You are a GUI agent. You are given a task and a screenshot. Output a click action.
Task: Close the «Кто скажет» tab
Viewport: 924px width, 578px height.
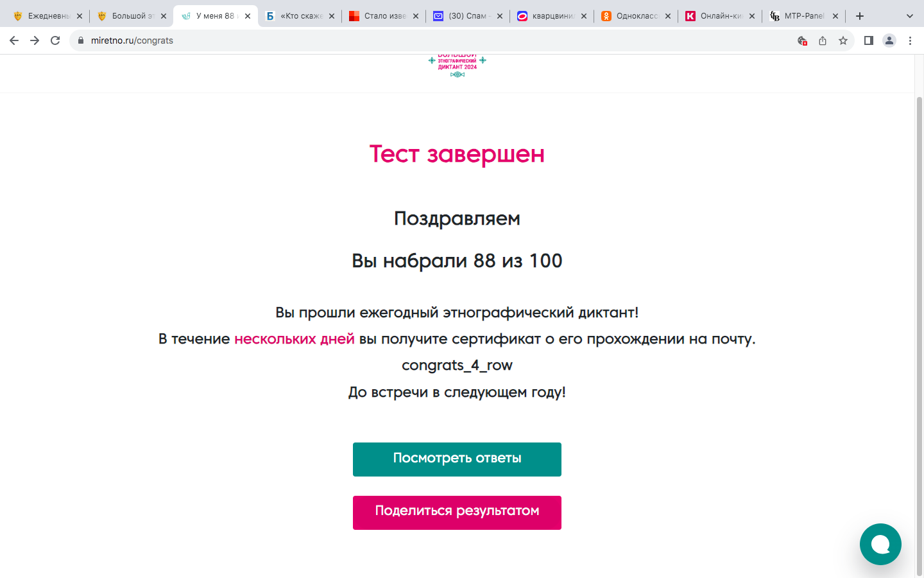point(332,16)
